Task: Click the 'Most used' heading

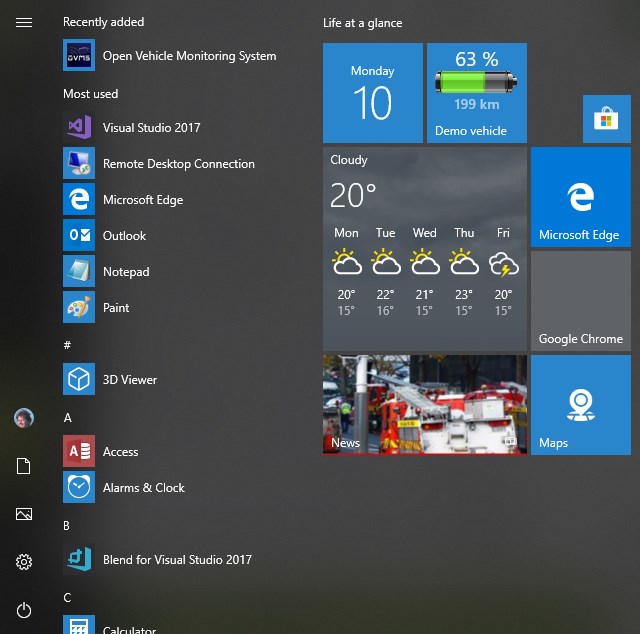Action: [x=91, y=94]
